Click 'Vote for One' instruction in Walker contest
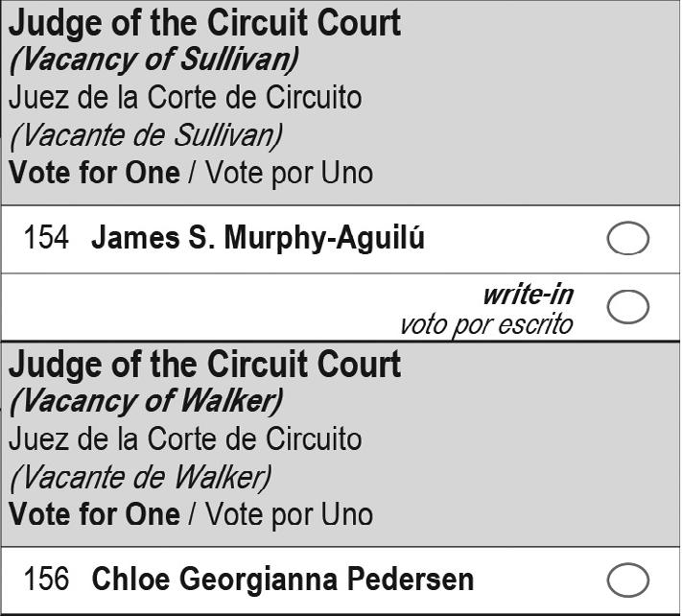Image resolution: width=682 pixels, height=616 pixels. [94, 515]
